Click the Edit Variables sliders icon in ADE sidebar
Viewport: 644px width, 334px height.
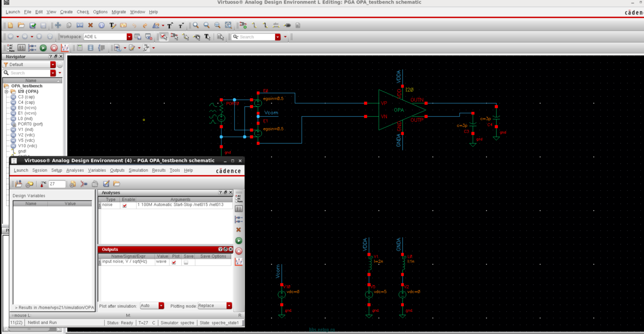239,209
